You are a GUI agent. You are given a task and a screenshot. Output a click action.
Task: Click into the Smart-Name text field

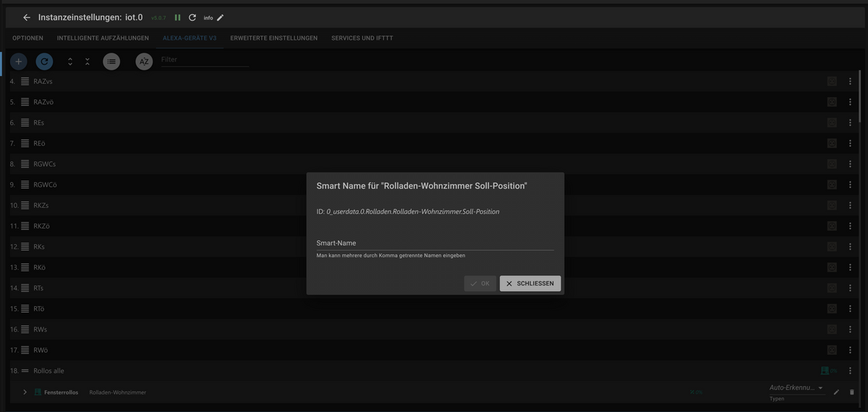pos(435,243)
